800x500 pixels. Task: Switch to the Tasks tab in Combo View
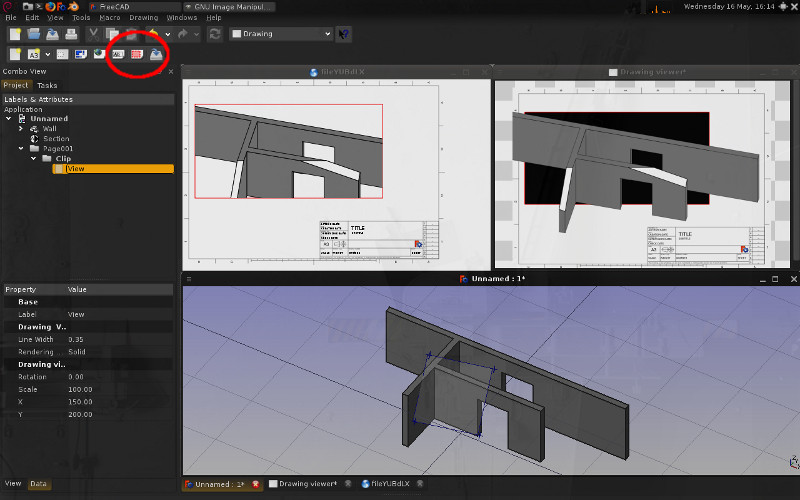(47, 85)
